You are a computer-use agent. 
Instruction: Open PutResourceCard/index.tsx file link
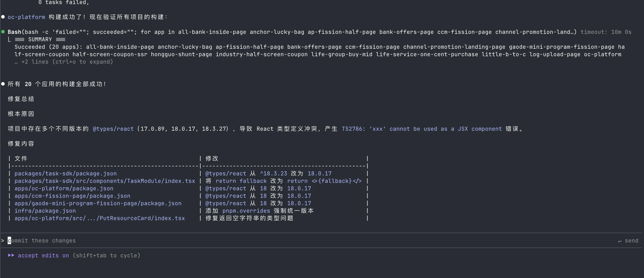[100, 218]
